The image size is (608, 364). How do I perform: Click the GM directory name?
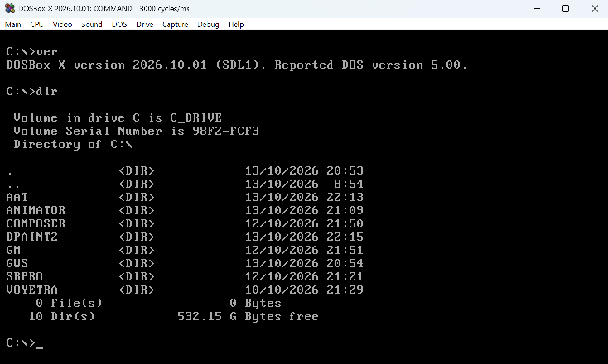tap(13, 250)
